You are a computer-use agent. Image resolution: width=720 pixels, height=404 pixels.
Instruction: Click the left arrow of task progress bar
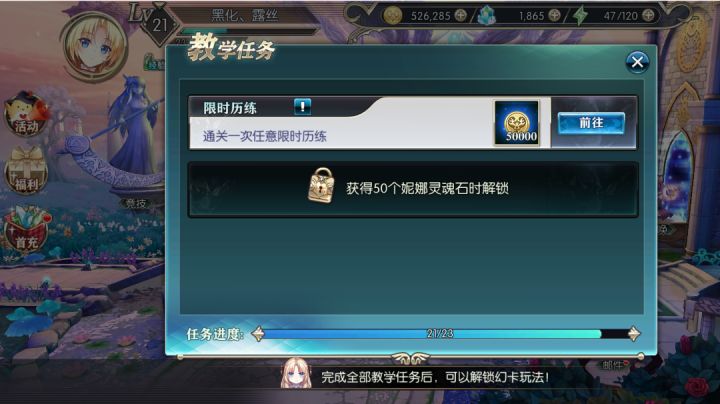pyautogui.click(x=258, y=334)
